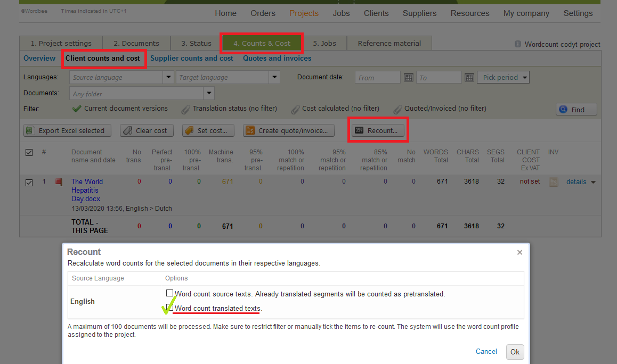This screenshot has height=364, width=617.
Task: Enable Word count source texts option
Action: [169, 293]
